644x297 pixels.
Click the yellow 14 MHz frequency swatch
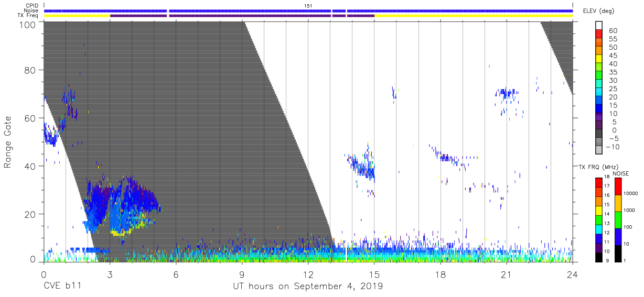click(x=598, y=210)
